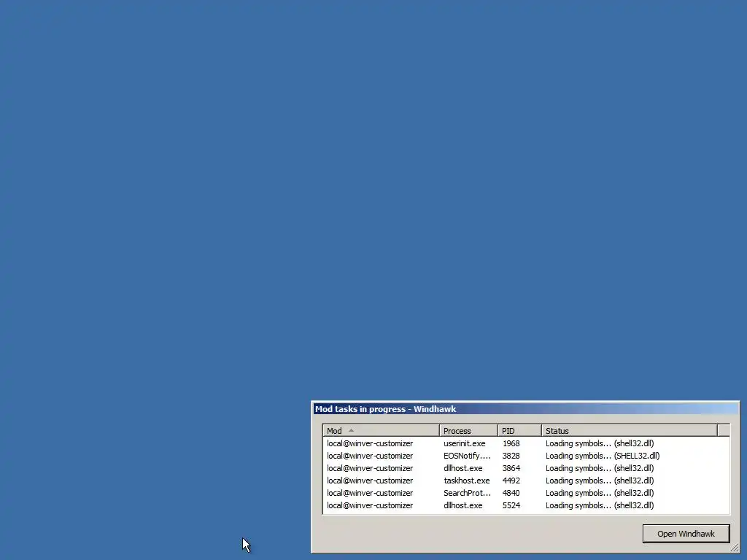Screen dimensions: 747x560
Task: Sort by the Mod column header
Action: [x=381, y=430]
